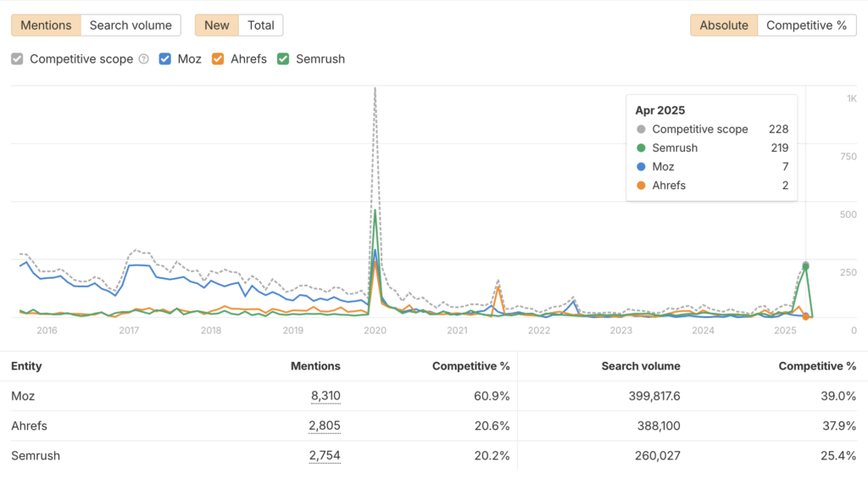Click the 2023 x-axis label
This screenshot has width=868, height=479.
pyautogui.click(x=621, y=331)
